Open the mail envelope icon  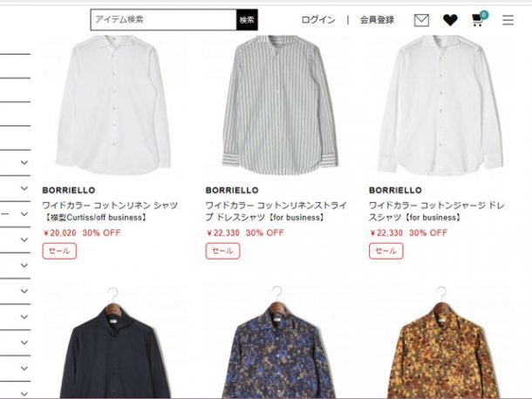tap(421, 20)
